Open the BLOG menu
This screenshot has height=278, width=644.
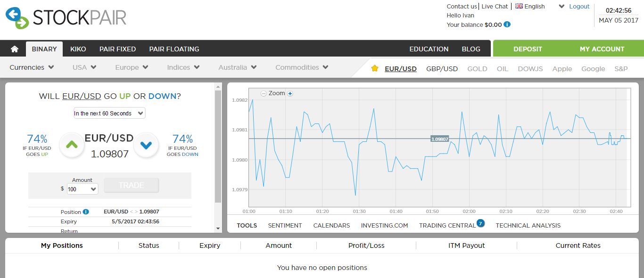[471, 49]
